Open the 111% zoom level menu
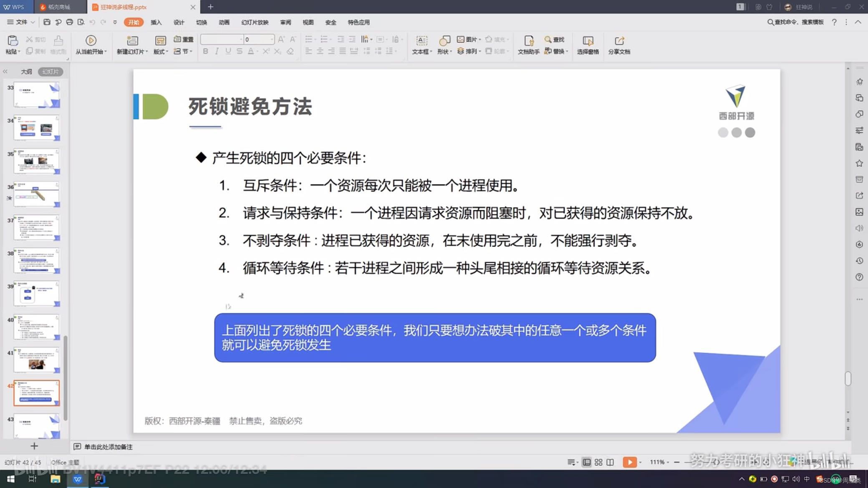This screenshot has height=488, width=868. [x=659, y=462]
